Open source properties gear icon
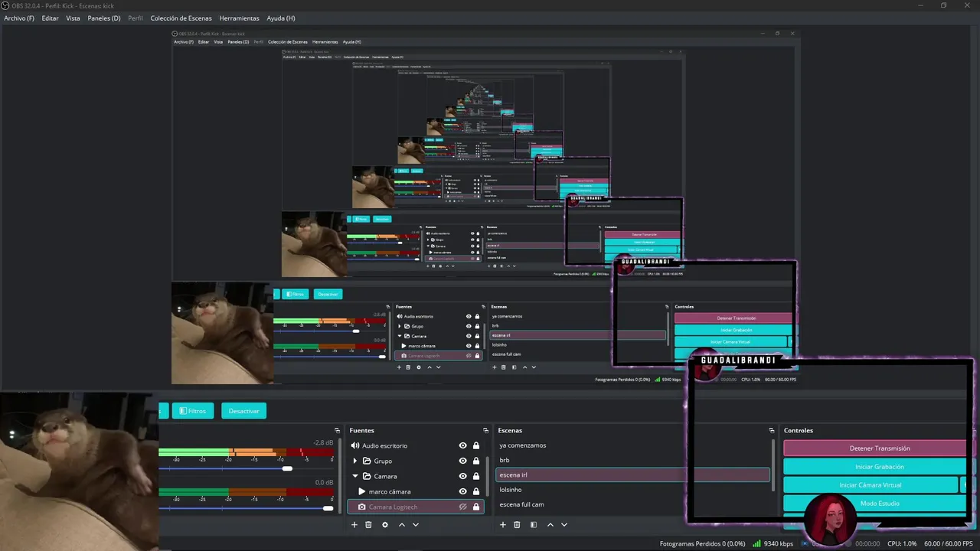Image resolution: width=980 pixels, height=551 pixels. pos(384,525)
